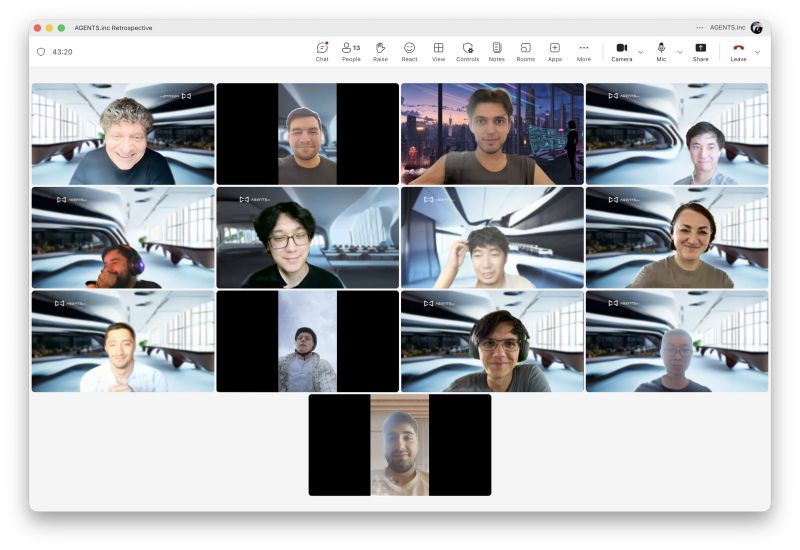Viewport: 800px width, 550px height.
Task: Select the man with purple headphones tile
Action: (123, 237)
